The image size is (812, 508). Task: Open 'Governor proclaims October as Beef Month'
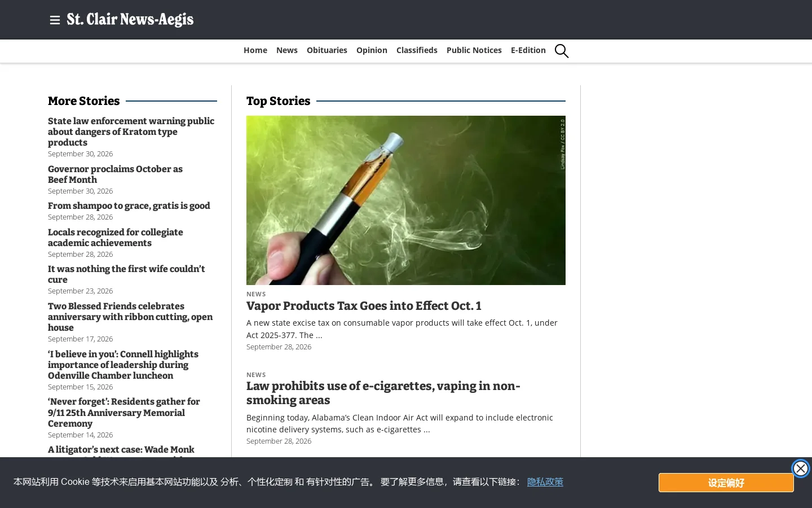point(115,174)
